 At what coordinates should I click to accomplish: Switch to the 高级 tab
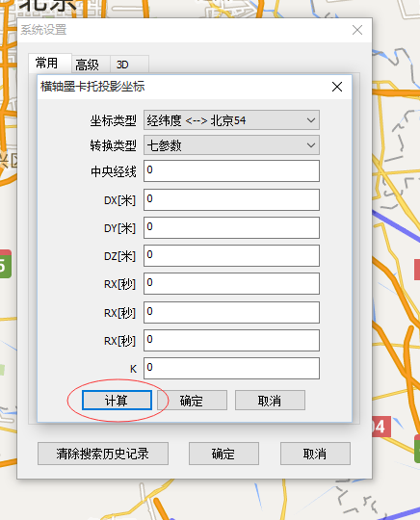coord(88,65)
